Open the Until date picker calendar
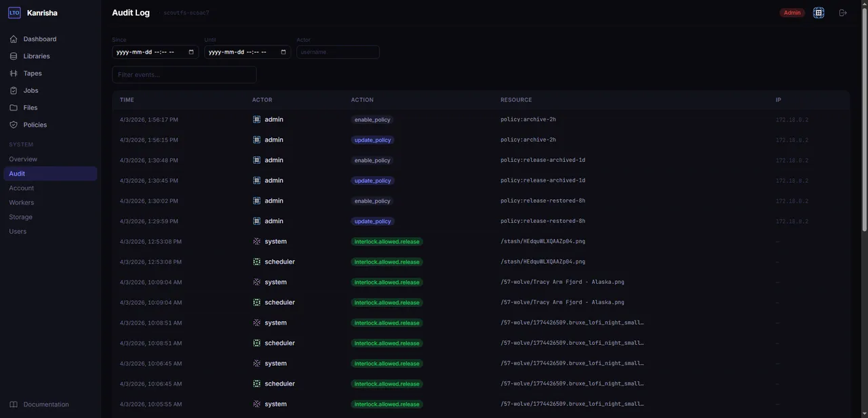Image resolution: width=868 pixels, height=418 pixels. (x=283, y=51)
